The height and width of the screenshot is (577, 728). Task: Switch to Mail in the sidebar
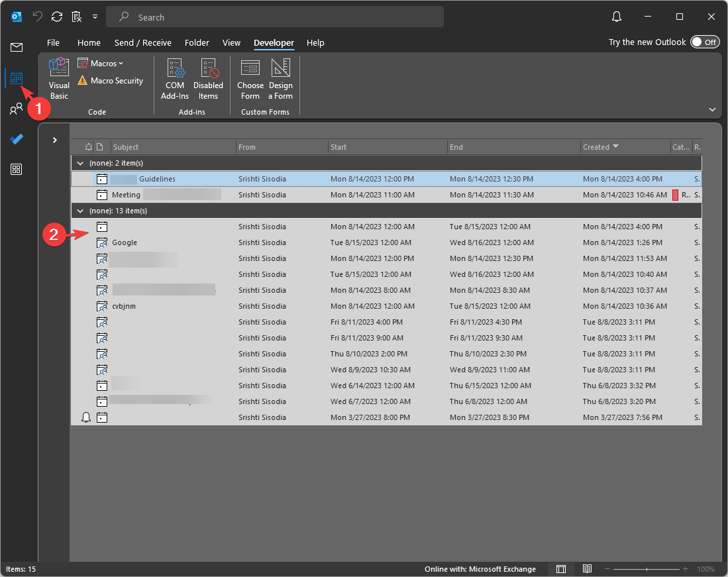tap(17, 47)
